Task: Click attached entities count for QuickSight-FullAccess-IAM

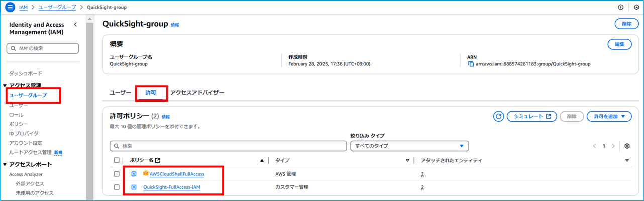Action: click(x=422, y=187)
